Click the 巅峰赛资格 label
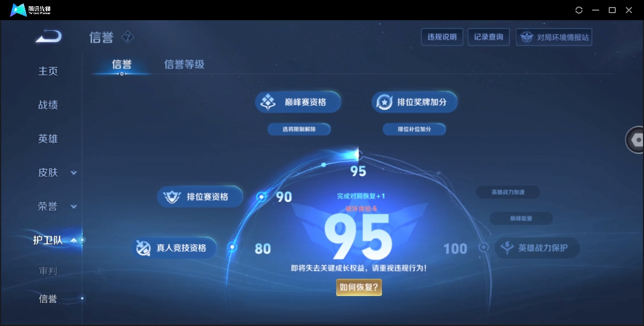Viewport: 644px width, 326px height. tap(305, 102)
